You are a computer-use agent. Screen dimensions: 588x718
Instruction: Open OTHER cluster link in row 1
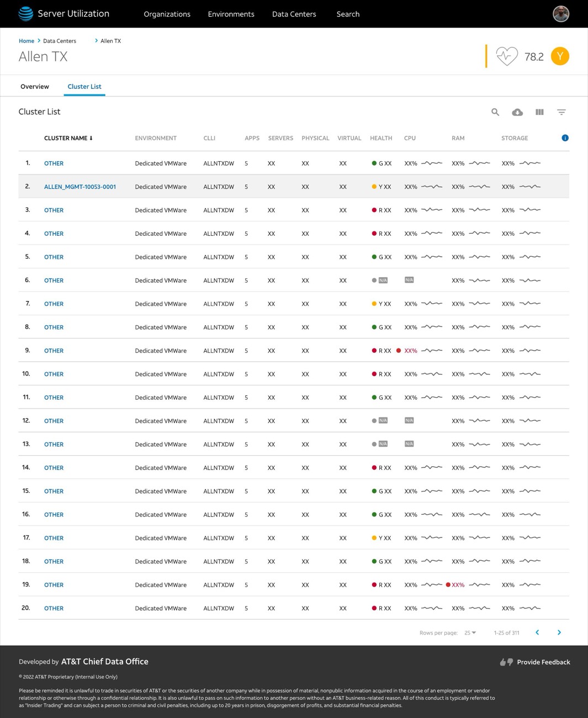[x=54, y=163]
